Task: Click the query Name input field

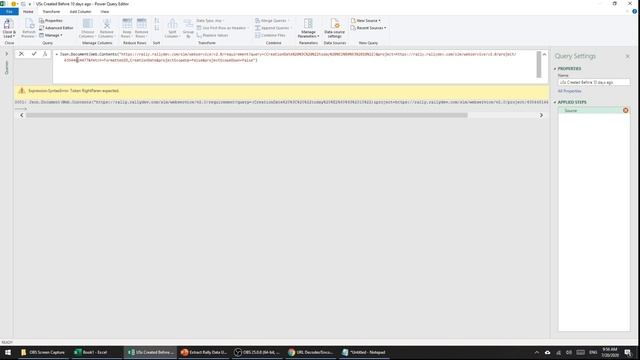Action: pyautogui.click(x=593, y=82)
